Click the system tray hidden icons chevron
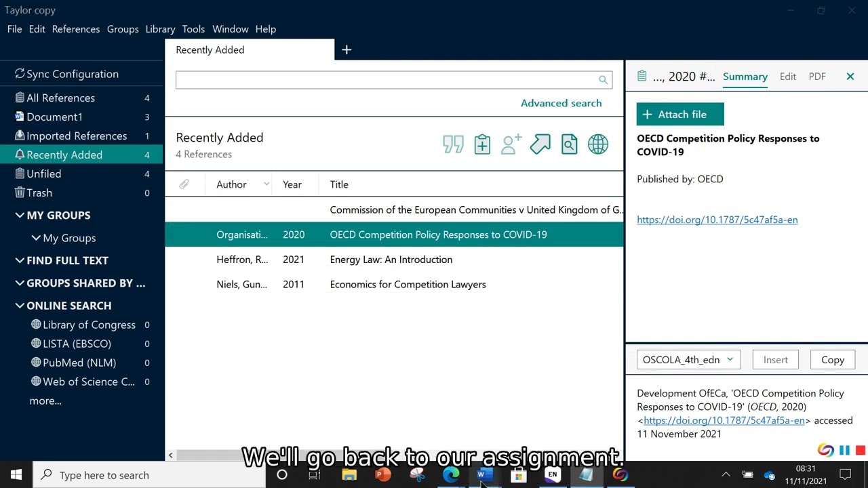Image resolution: width=868 pixels, height=488 pixels. (x=726, y=475)
